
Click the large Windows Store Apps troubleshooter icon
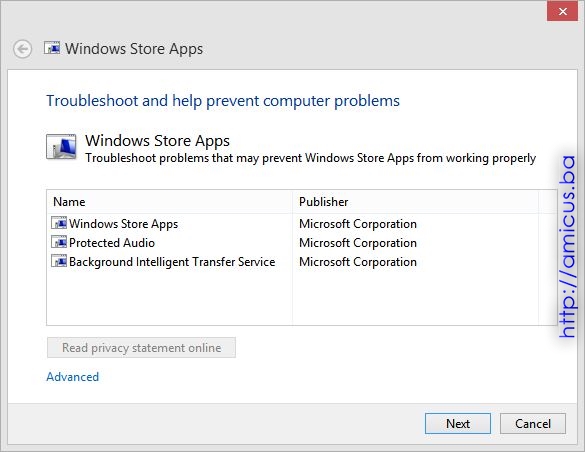(x=61, y=147)
